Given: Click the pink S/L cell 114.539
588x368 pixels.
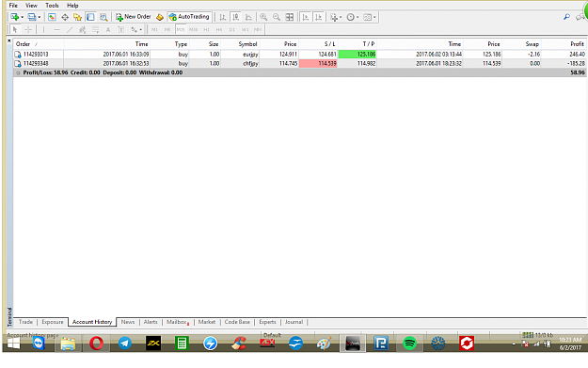Looking at the screenshot, I should (318, 63).
